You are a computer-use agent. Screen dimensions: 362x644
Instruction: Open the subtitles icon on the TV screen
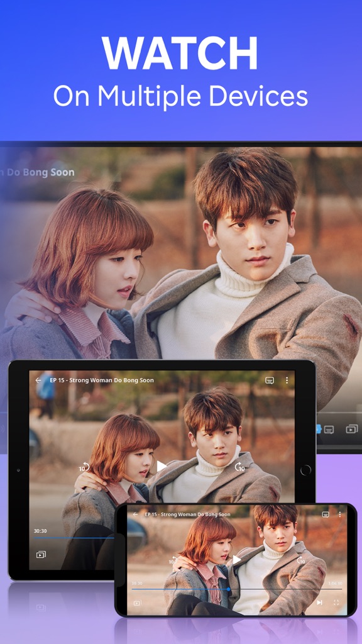329,430
